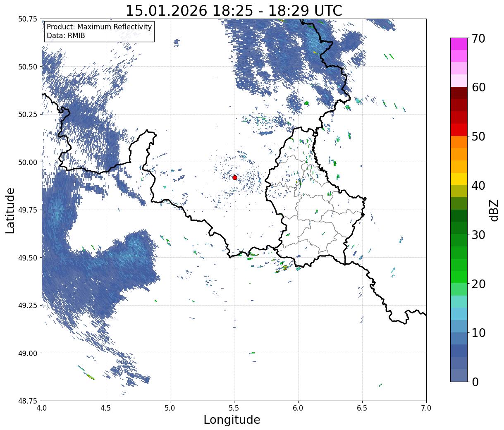Click the latitude tick label 50.00
This screenshot has width=504, height=430.
[x=28, y=162]
